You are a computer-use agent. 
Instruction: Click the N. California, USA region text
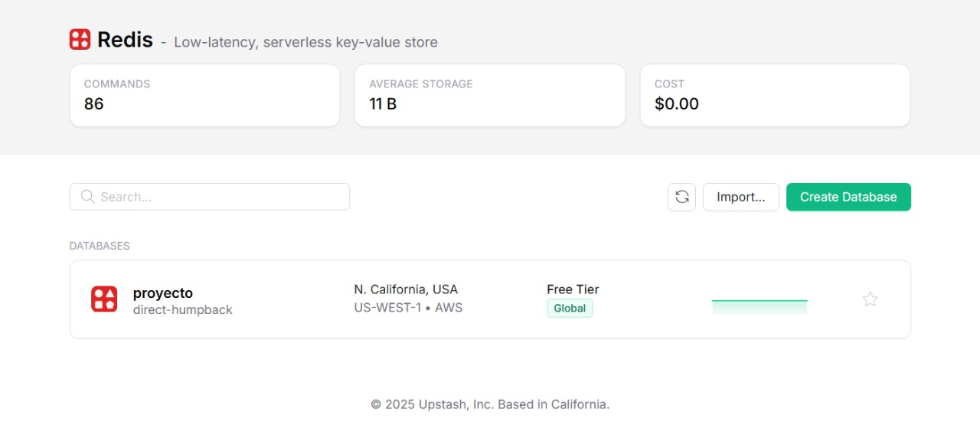coord(406,289)
